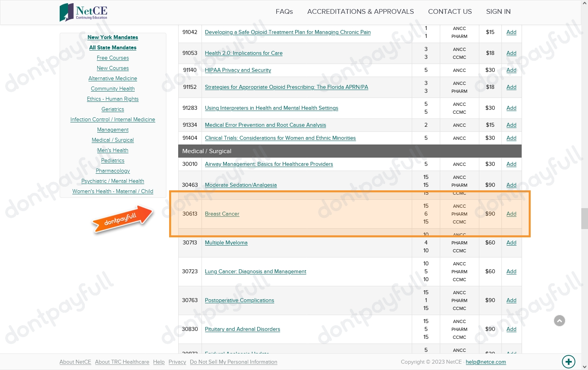Open the Breast Cancer course

pos(222,214)
